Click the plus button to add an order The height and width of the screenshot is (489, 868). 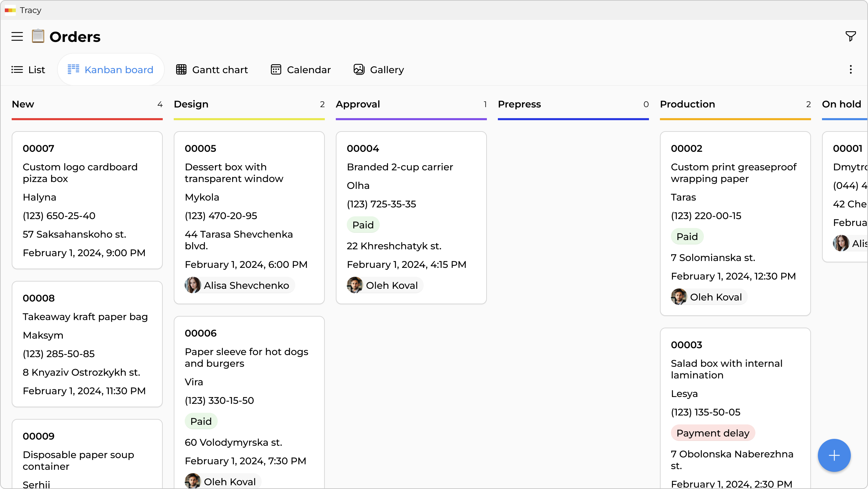click(x=834, y=455)
